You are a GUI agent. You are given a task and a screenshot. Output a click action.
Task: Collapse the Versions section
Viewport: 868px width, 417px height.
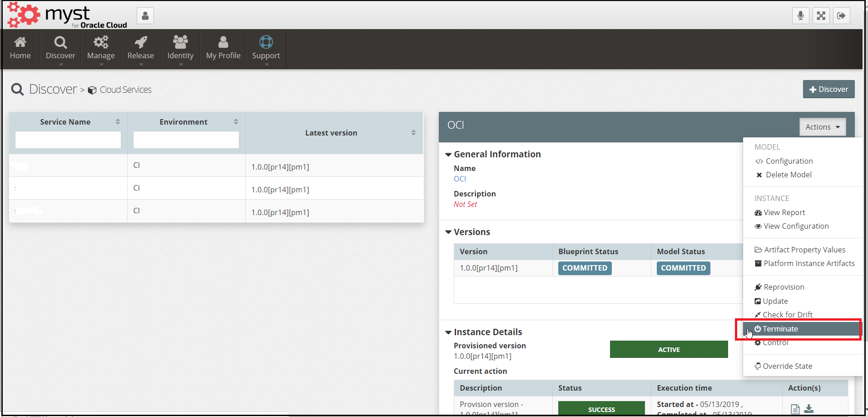(x=448, y=232)
